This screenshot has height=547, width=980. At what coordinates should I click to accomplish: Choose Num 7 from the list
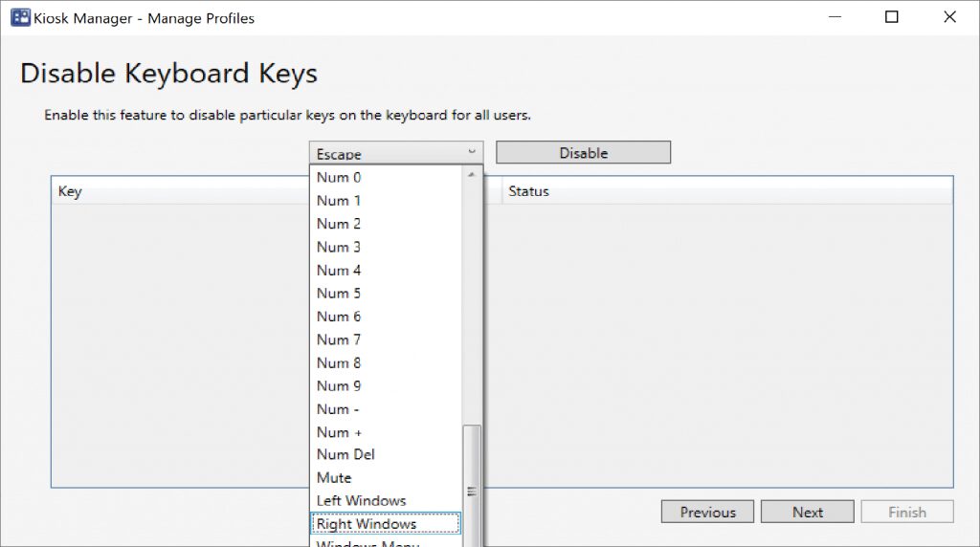[x=340, y=339]
